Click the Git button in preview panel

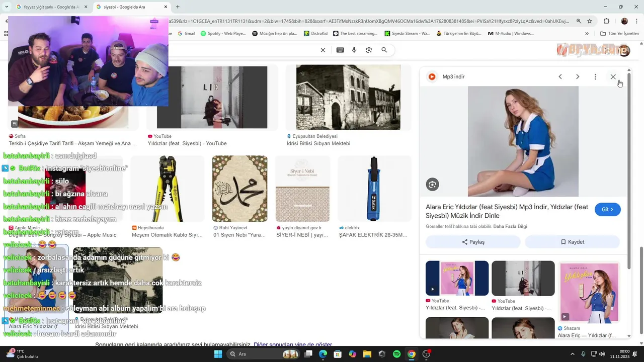(607, 210)
